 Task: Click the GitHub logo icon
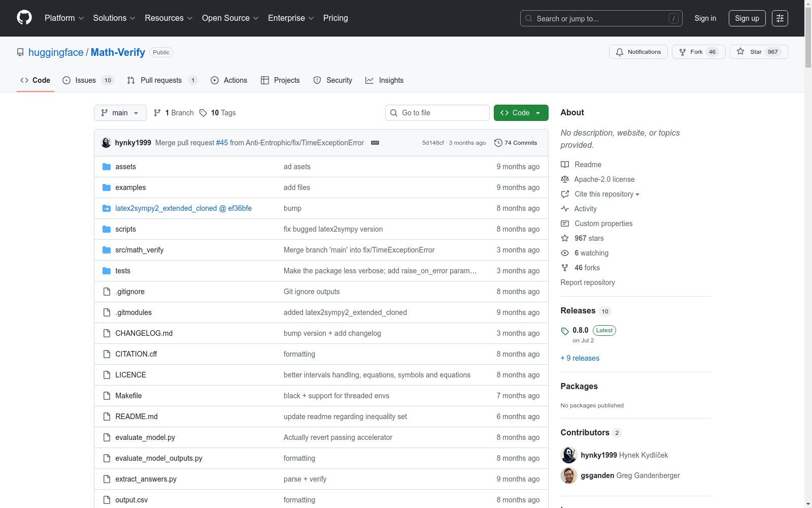pos(24,18)
